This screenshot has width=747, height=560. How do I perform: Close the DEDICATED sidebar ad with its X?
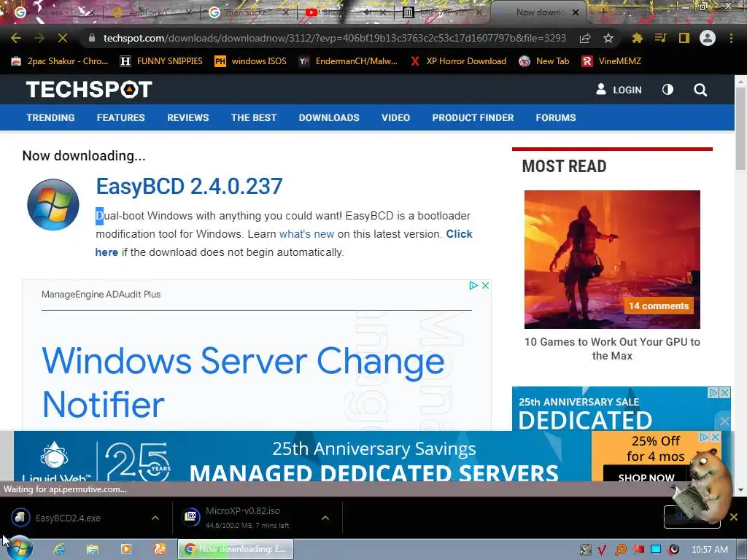[x=724, y=392]
